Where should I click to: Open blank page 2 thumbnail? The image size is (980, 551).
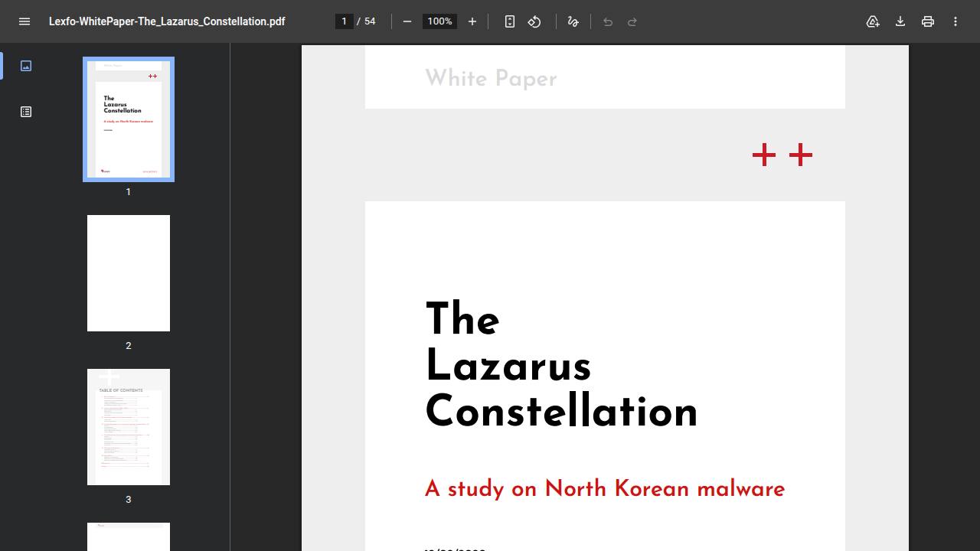coord(129,273)
